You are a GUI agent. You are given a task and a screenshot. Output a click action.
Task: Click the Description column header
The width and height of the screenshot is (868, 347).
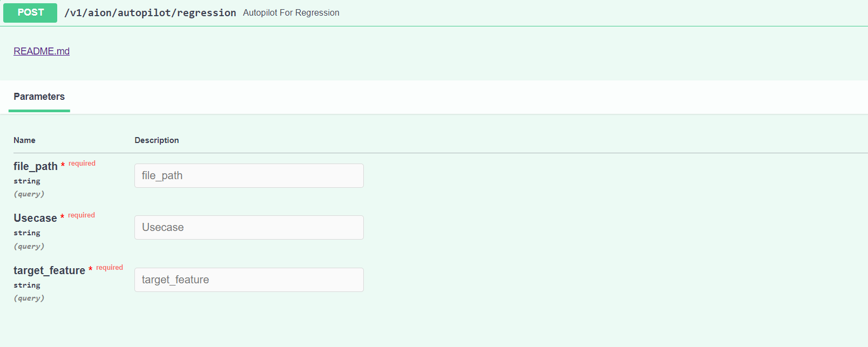pyautogui.click(x=157, y=140)
